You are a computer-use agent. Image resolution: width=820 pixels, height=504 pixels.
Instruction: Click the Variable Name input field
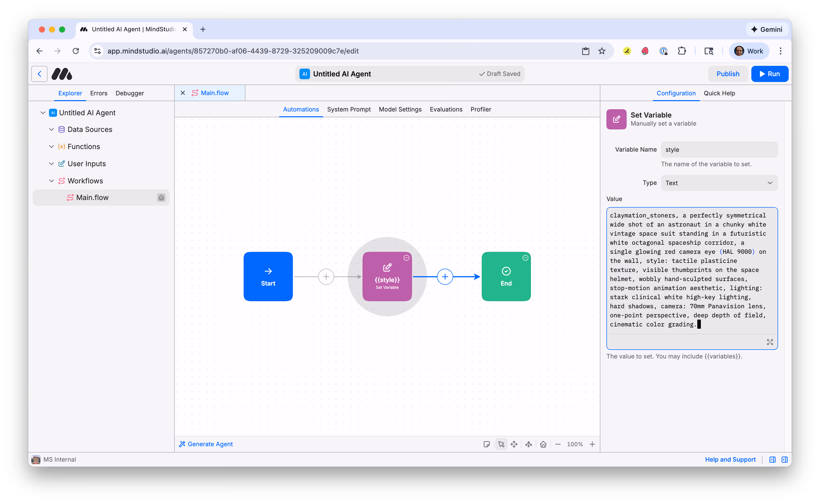719,150
